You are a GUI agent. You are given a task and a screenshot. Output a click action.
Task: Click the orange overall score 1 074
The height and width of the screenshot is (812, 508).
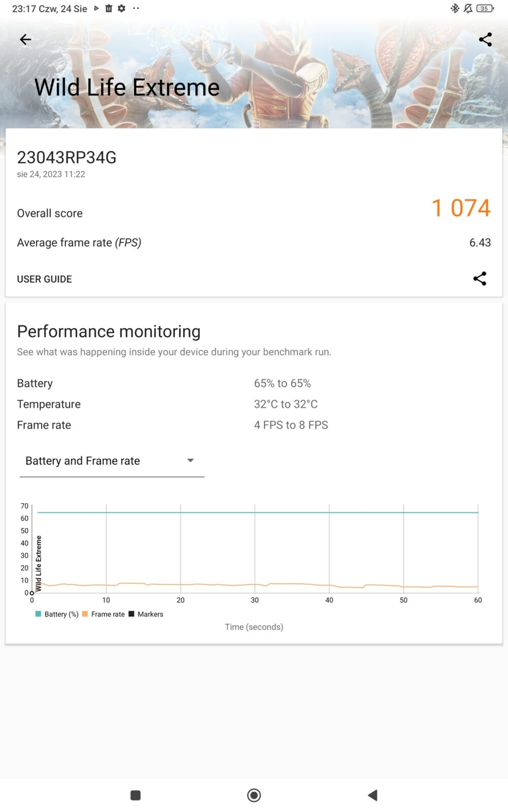461,208
